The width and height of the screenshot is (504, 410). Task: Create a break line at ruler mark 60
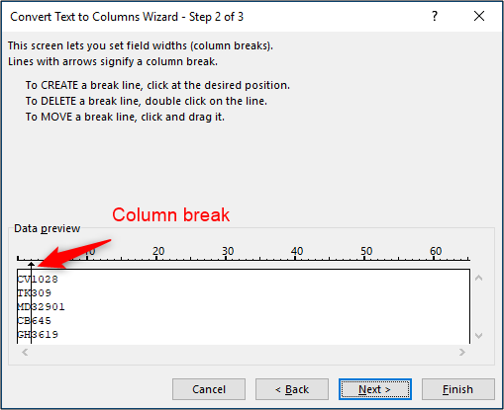click(434, 258)
